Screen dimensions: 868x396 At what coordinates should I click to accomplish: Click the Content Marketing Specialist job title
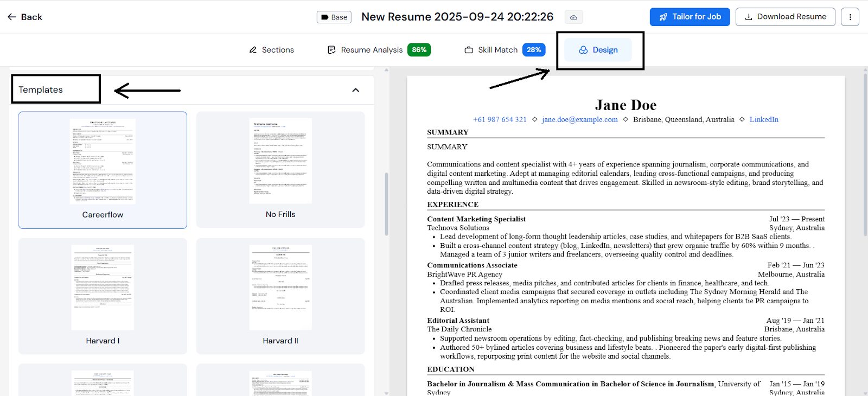[476, 219]
